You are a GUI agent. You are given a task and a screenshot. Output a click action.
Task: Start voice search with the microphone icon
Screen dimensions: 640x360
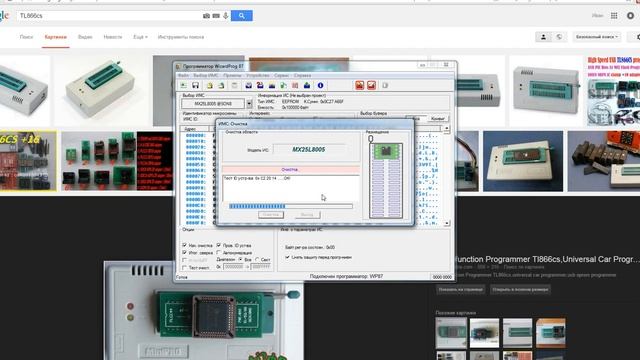pyautogui.click(x=225, y=16)
